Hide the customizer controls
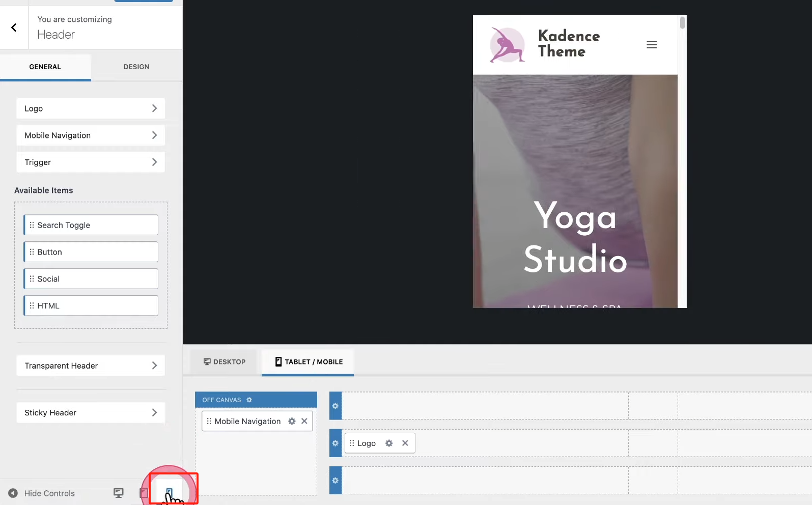This screenshot has height=505, width=812. pyautogui.click(x=42, y=493)
